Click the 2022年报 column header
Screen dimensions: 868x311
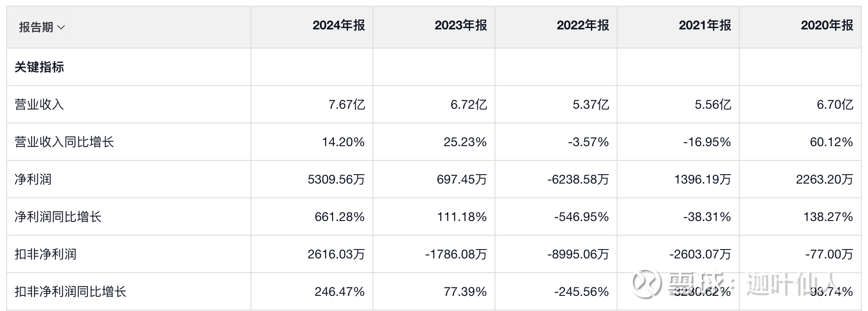583,25
